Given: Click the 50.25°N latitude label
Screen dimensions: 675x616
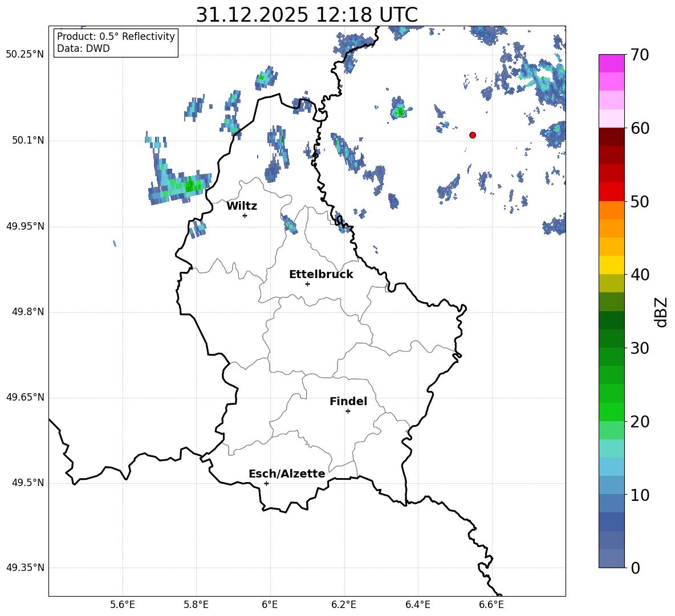Looking at the screenshot, I should point(25,55).
